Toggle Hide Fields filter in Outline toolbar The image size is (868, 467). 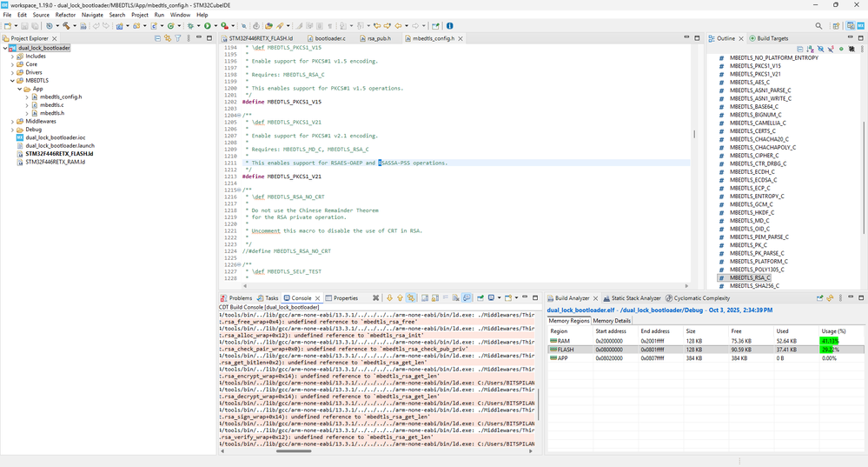pyautogui.click(x=819, y=50)
